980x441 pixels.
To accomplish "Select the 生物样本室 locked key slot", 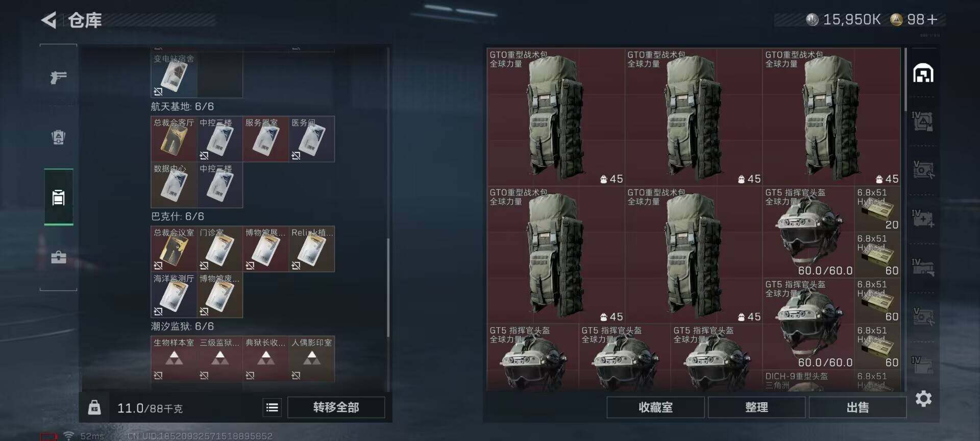I will point(174,359).
